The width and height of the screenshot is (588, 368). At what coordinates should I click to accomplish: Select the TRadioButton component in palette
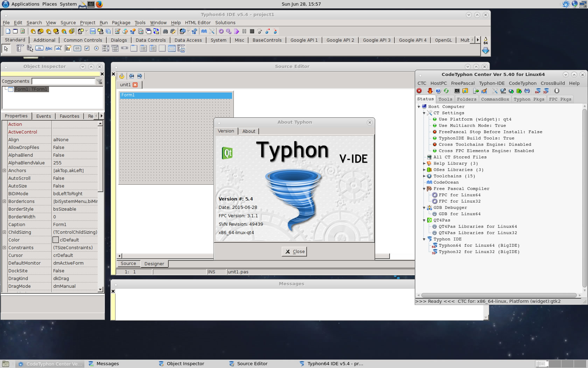click(96, 48)
